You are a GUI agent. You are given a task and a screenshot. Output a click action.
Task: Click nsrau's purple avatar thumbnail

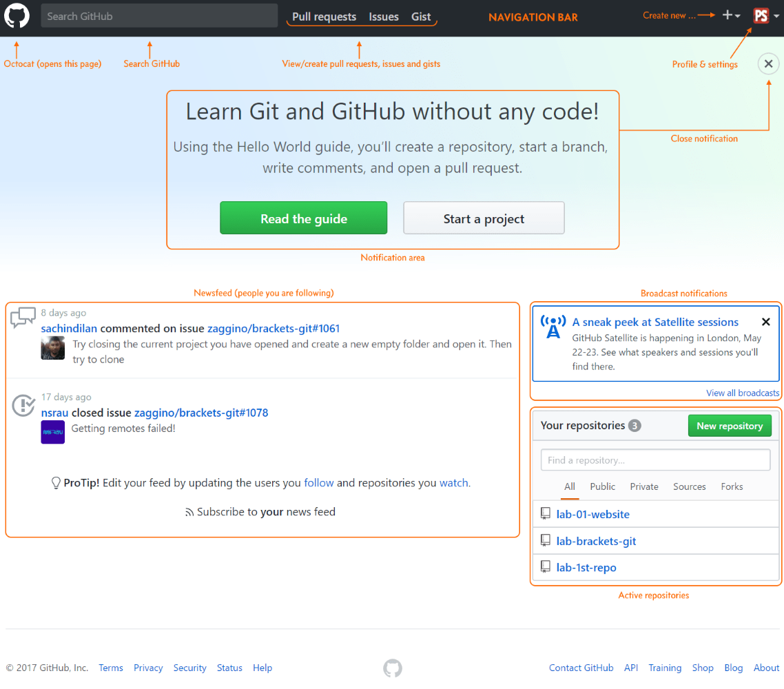(x=52, y=432)
